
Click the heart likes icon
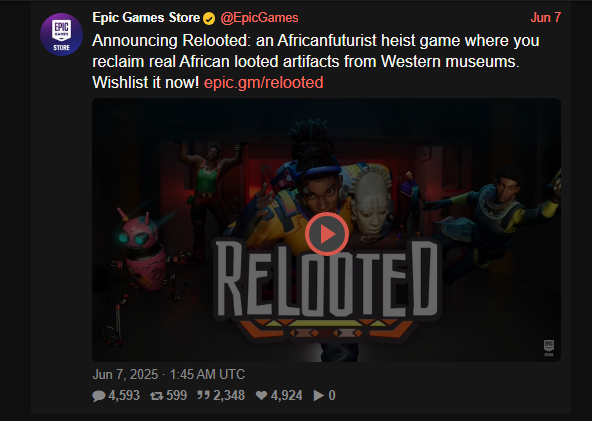[261, 395]
